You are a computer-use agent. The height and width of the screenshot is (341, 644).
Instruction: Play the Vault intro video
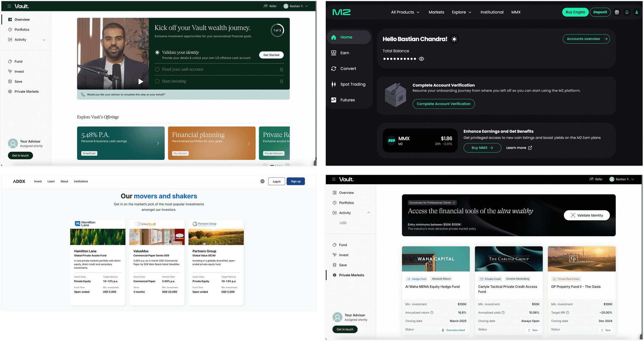coord(141,81)
